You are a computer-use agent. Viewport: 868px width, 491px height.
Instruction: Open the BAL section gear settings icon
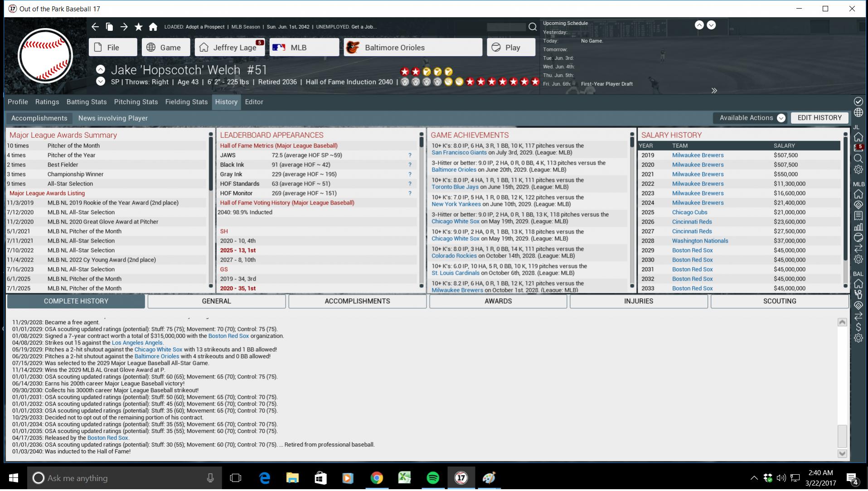858,338
